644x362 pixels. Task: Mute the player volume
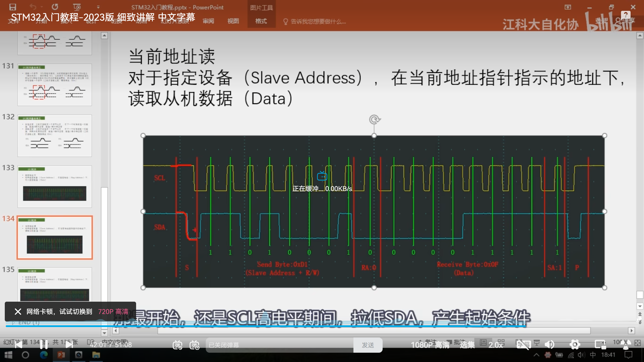[x=549, y=345]
